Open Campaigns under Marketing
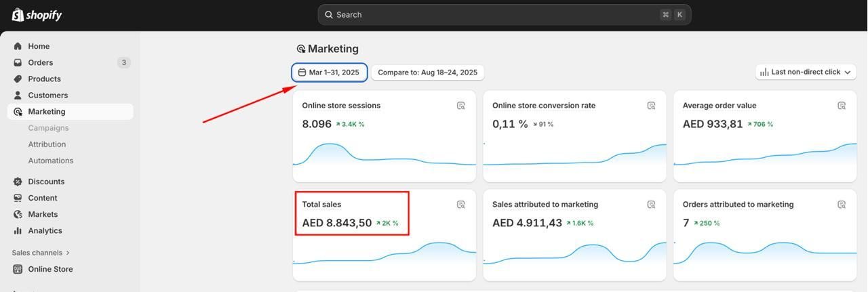This screenshot has width=868, height=292. (48, 128)
